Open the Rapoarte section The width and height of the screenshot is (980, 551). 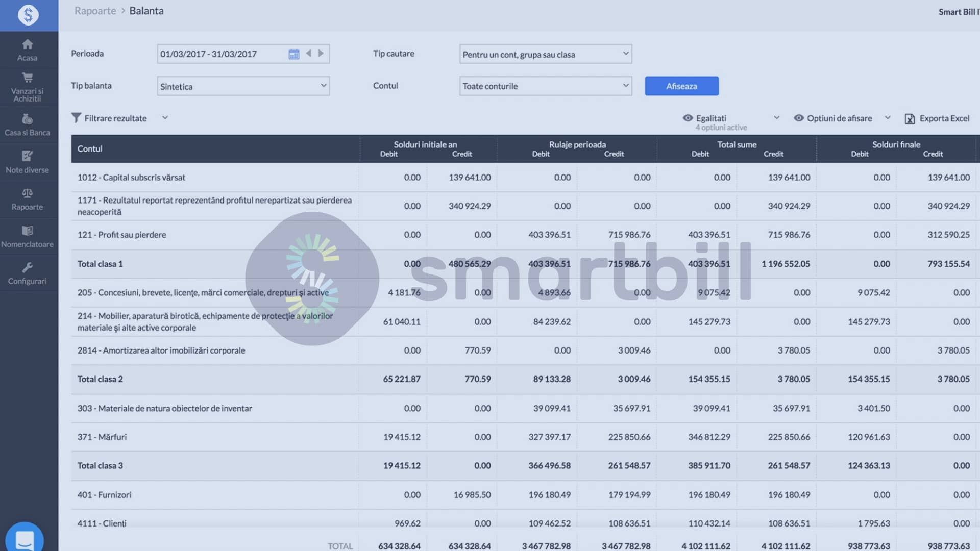click(28, 199)
